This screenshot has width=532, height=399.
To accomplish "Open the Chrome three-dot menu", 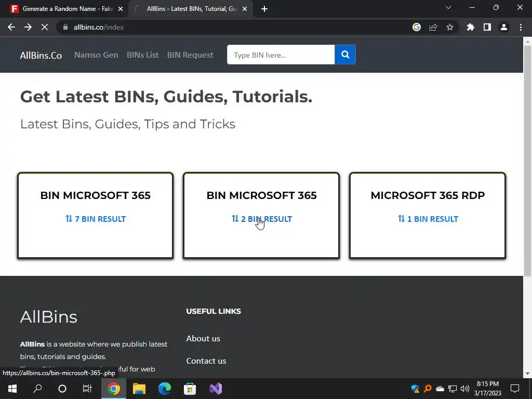I will pyautogui.click(x=521, y=27).
